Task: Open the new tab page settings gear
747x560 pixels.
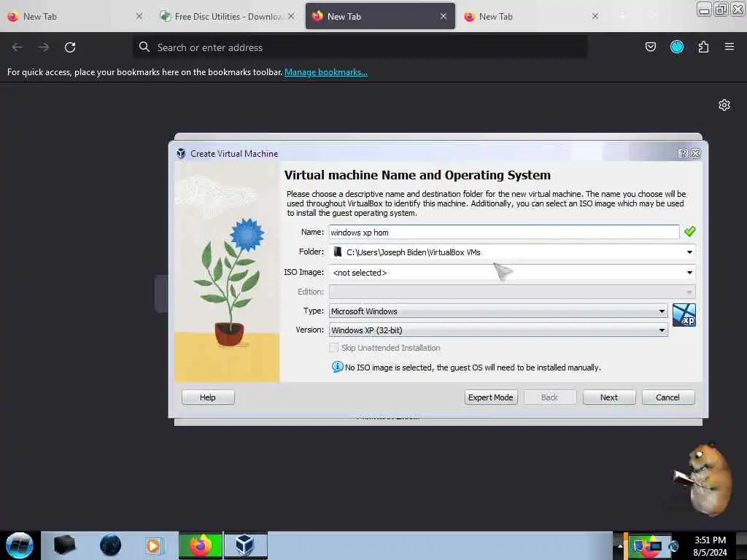Action: click(x=724, y=105)
